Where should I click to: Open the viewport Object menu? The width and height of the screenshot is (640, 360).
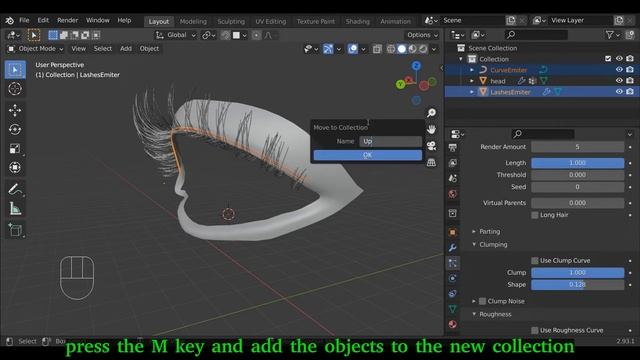click(x=149, y=49)
